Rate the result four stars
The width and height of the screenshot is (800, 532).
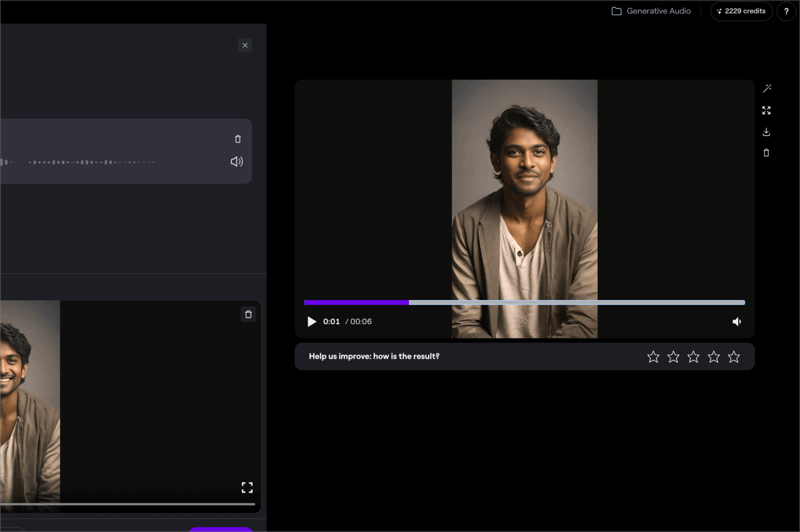[714, 357]
